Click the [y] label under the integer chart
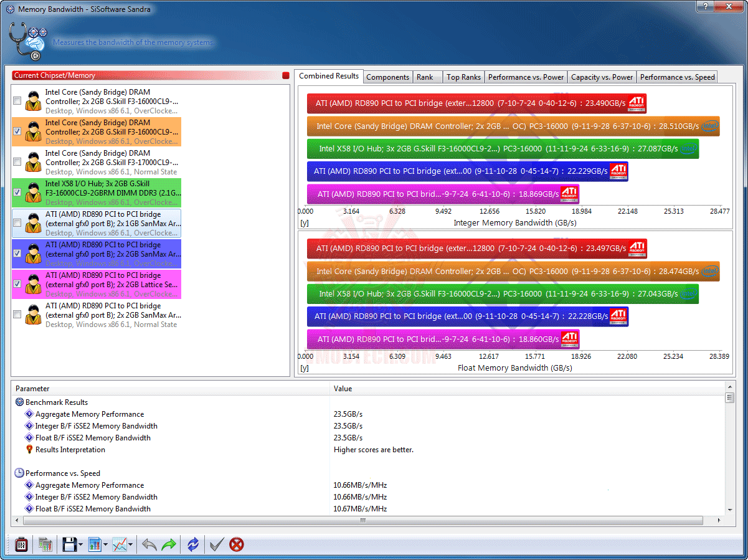 [305, 222]
